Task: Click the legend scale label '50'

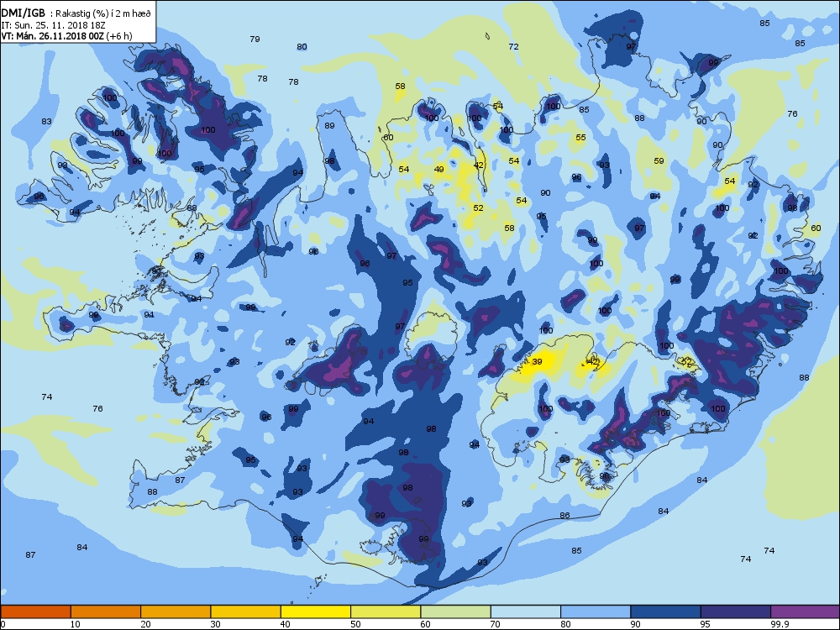Action: coord(355,624)
